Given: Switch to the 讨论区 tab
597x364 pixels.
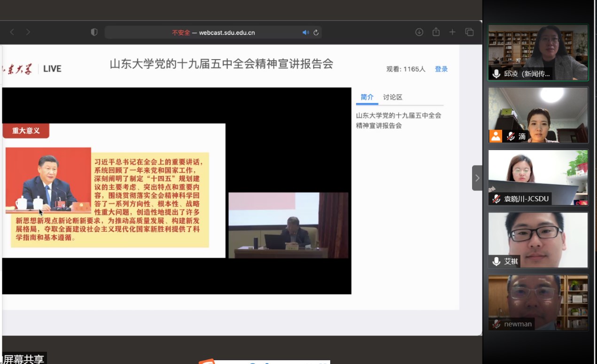Looking at the screenshot, I should (393, 97).
